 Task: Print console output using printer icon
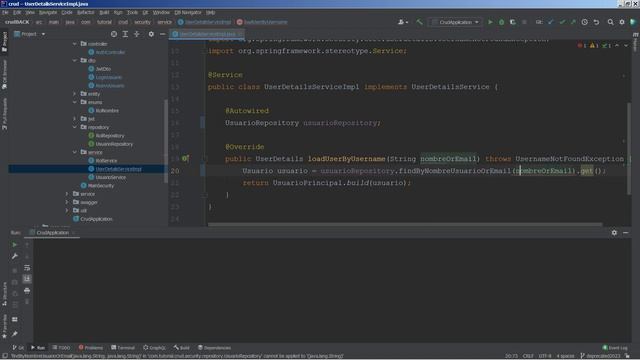[x=27, y=291]
